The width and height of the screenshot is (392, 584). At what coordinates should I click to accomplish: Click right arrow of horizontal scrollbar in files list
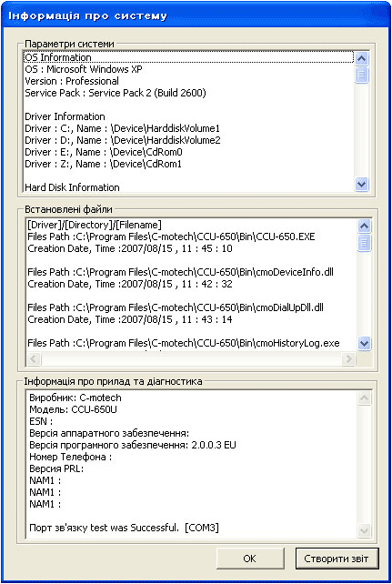click(349, 358)
